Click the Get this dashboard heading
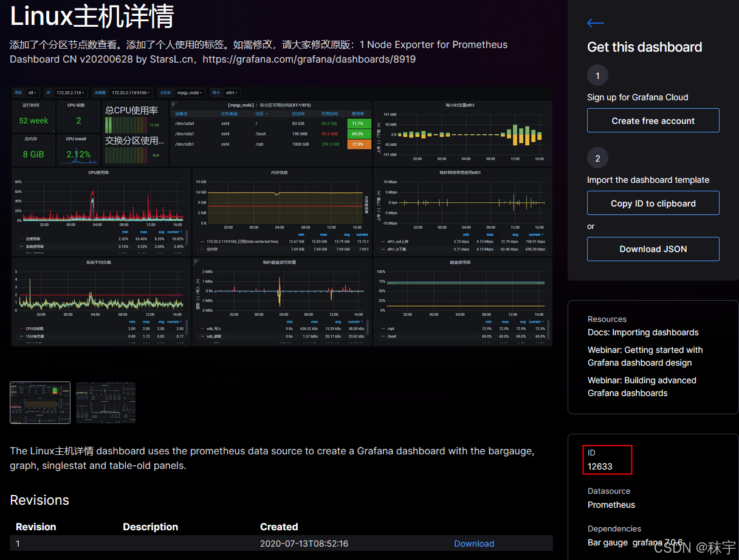The height and width of the screenshot is (560, 739). point(644,47)
